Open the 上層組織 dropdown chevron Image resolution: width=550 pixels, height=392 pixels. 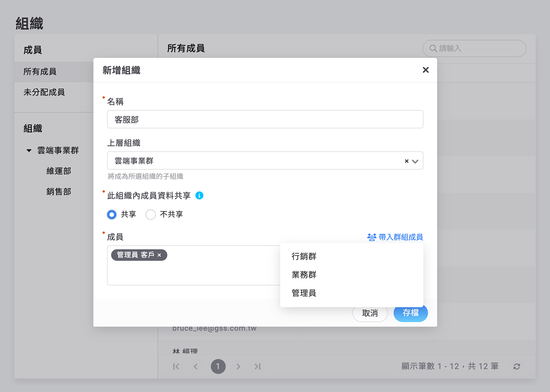point(416,161)
